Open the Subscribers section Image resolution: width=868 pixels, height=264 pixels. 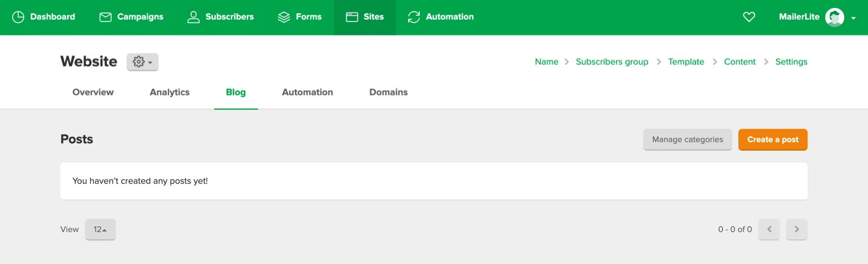(x=220, y=17)
